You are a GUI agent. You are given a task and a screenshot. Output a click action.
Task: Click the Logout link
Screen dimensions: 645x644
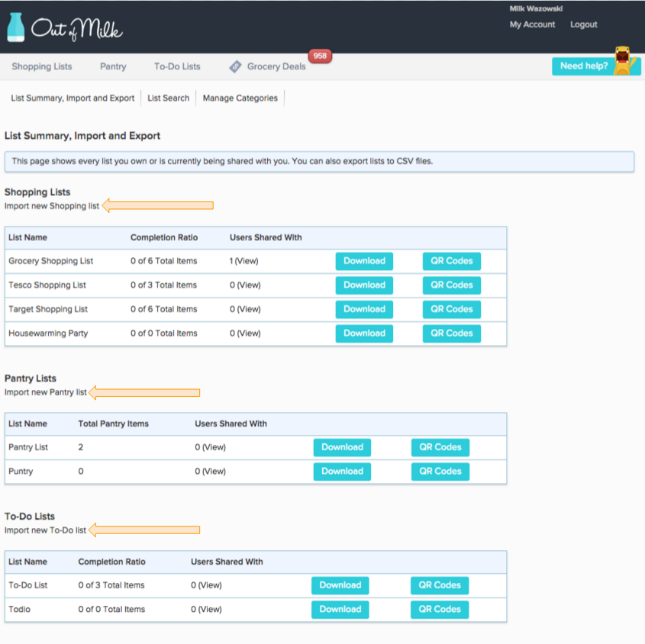583,24
